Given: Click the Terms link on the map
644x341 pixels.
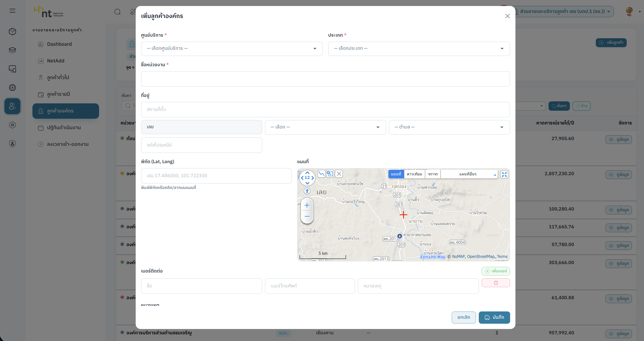Looking at the screenshot, I should tap(502, 257).
